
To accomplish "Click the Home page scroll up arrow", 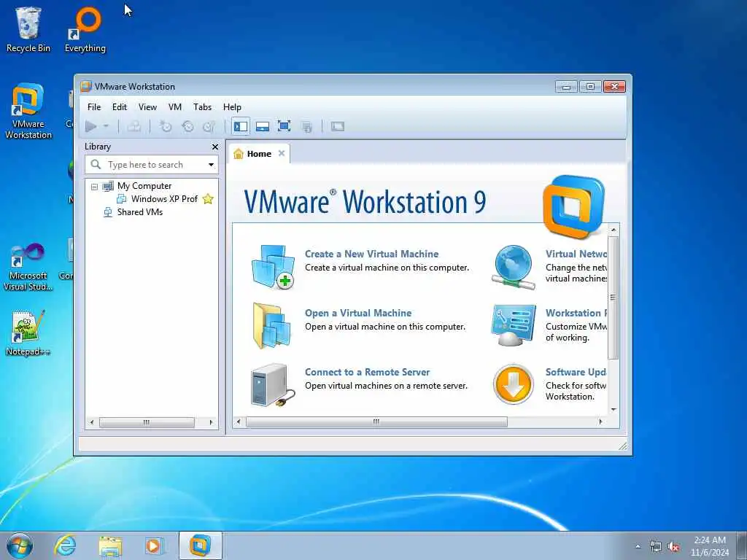I will point(614,230).
